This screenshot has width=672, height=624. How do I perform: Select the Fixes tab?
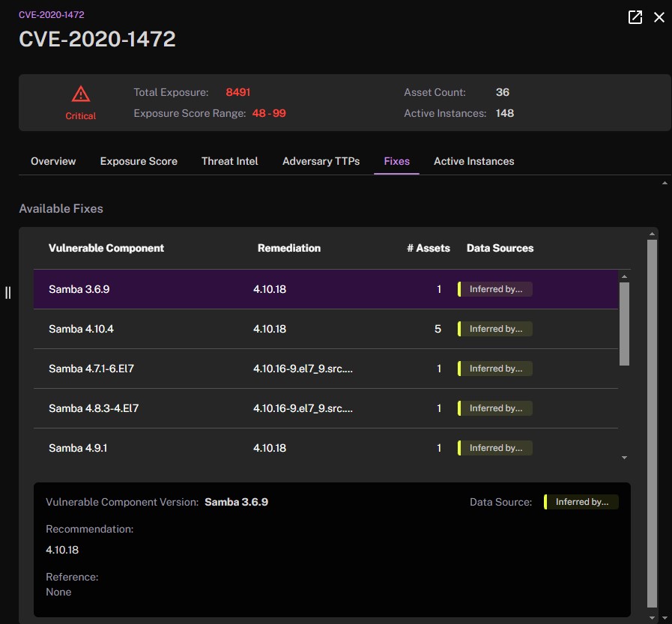point(396,161)
